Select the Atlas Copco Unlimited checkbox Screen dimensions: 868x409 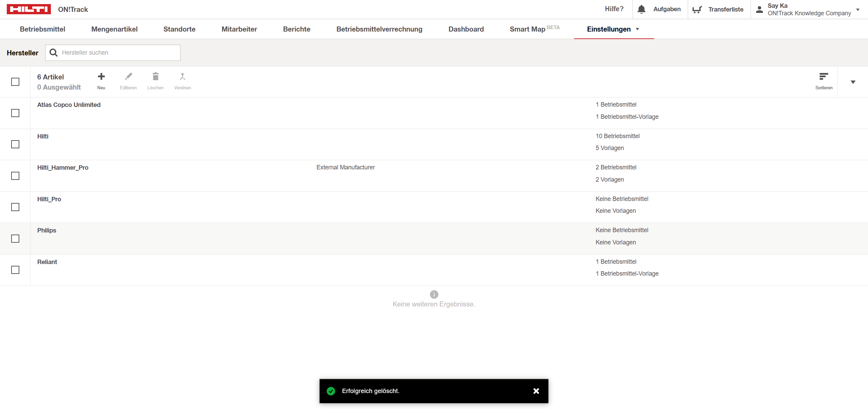pyautogui.click(x=15, y=113)
